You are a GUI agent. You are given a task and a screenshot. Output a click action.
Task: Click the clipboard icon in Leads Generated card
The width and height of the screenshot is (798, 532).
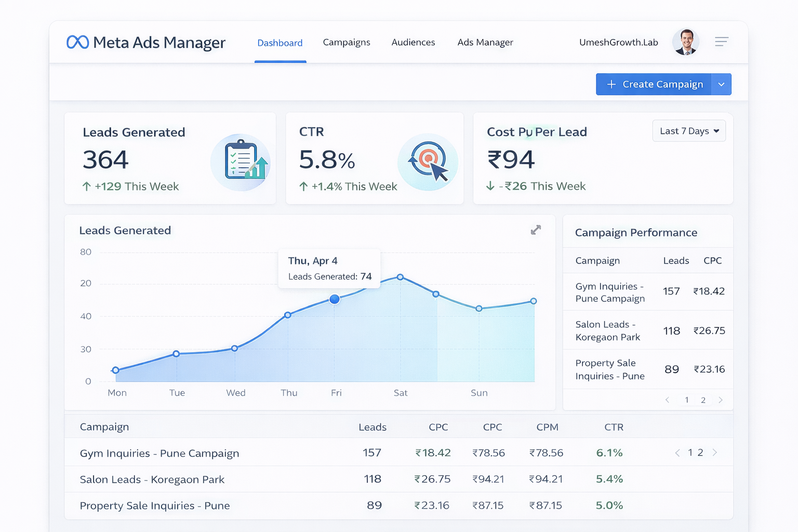242,162
